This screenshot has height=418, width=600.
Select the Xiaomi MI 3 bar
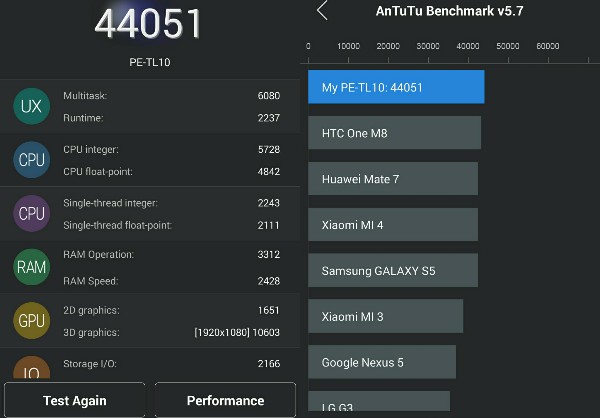coord(385,316)
